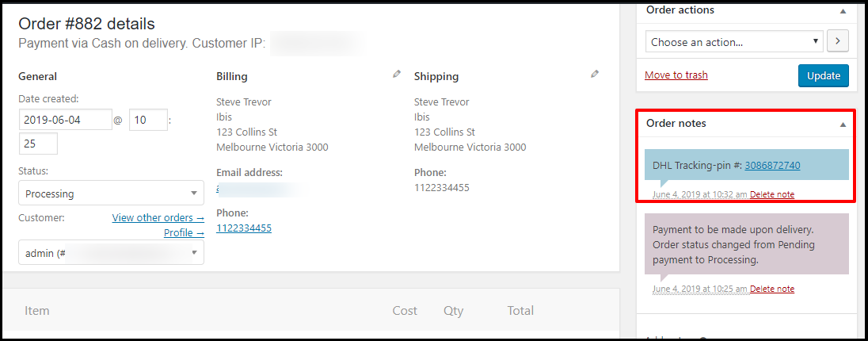The image size is (868, 341).
Task: Delete the payment status note
Action: click(771, 289)
